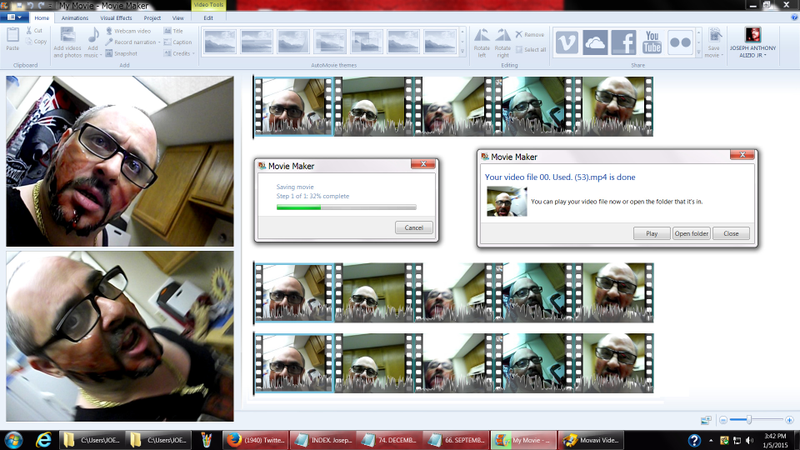
Task: Switch to Movavi Video taskbar item
Action: click(x=591, y=440)
